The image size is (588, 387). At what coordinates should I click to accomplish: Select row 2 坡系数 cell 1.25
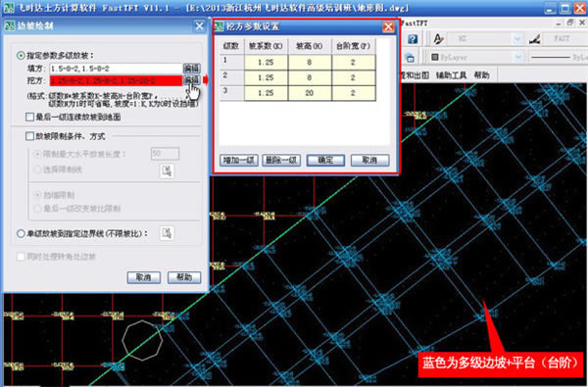click(266, 77)
